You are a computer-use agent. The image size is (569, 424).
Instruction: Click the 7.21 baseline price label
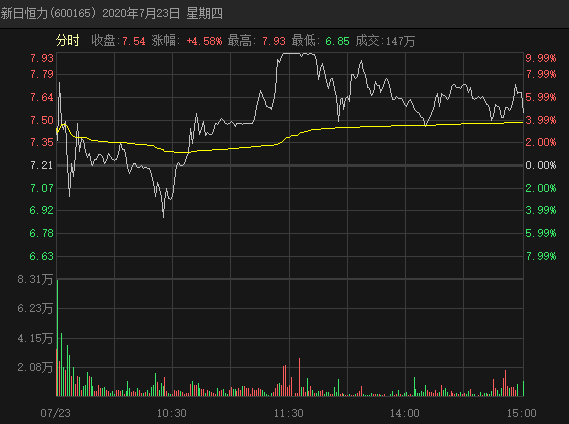tap(42, 166)
